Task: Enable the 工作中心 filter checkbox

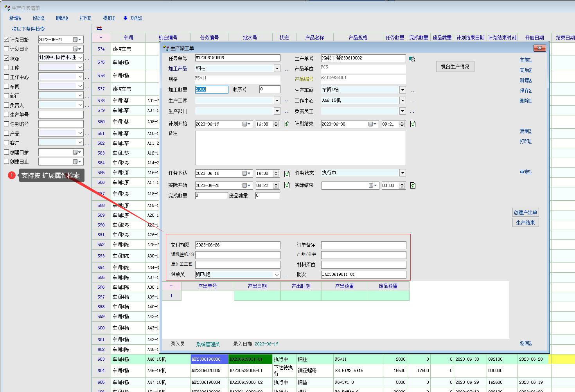Action: 7,77
